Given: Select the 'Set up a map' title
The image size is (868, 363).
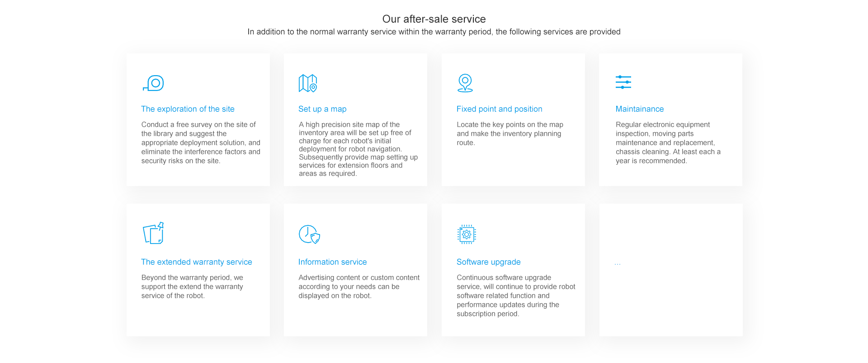Looking at the screenshot, I should (x=322, y=109).
